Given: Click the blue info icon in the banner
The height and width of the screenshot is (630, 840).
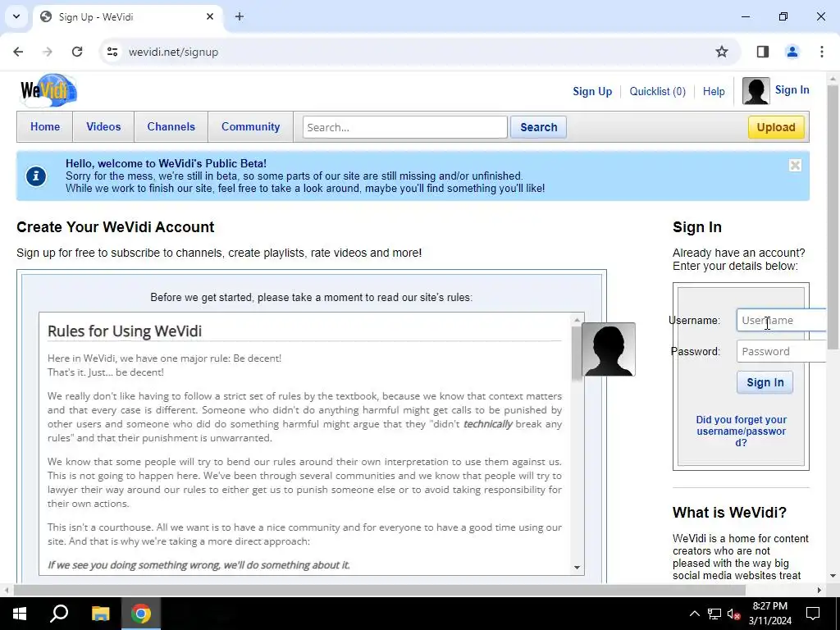Looking at the screenshot, I should tap(36, 176).
